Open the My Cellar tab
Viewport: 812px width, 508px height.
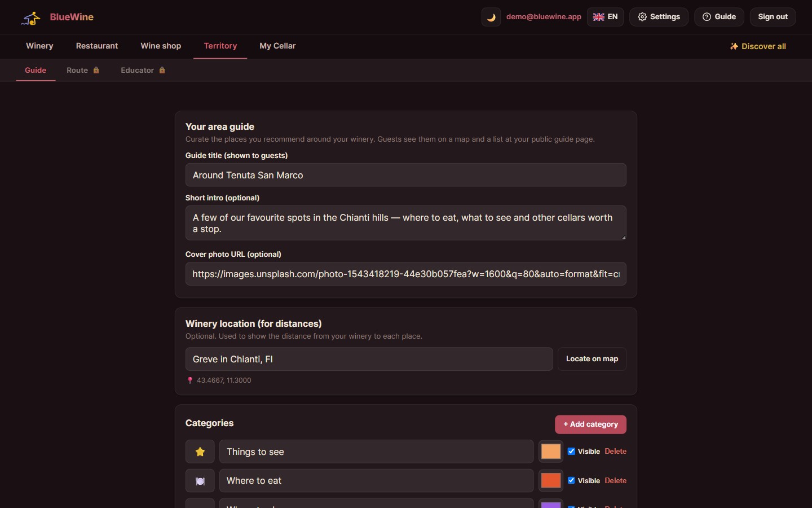pos(277,46)
